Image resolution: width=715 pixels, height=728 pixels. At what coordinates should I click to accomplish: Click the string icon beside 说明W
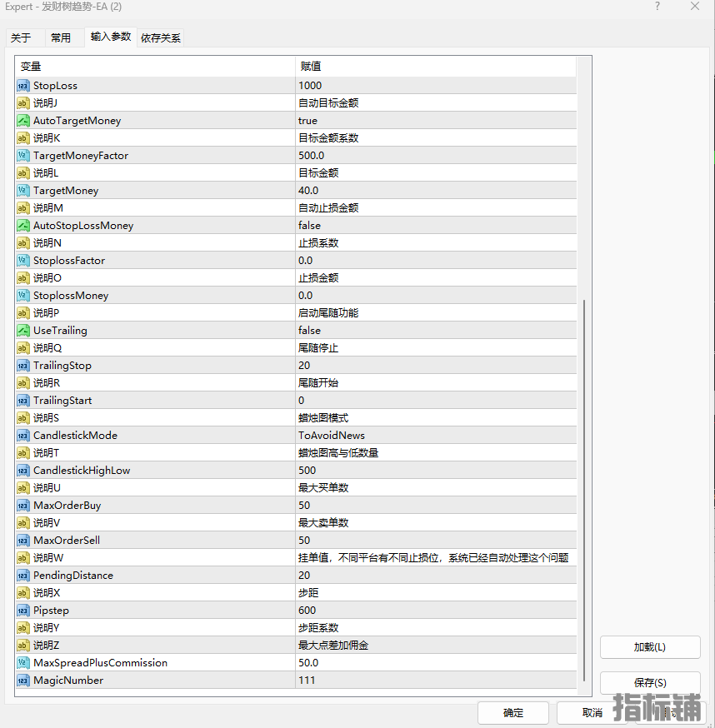(23, 558)
